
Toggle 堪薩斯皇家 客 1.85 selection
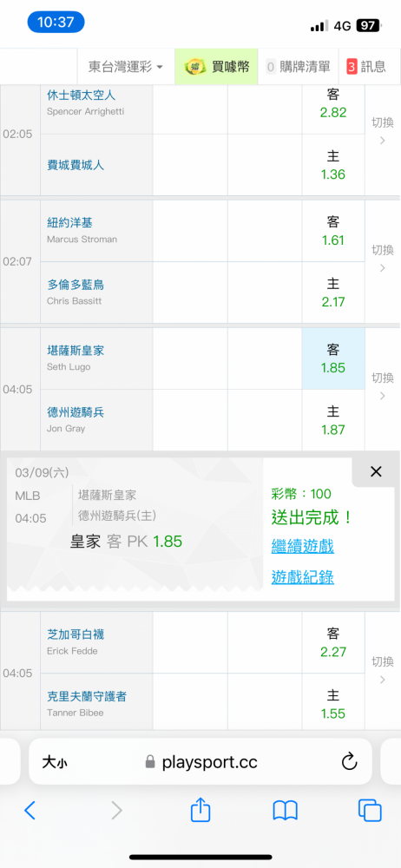(333, 358)
